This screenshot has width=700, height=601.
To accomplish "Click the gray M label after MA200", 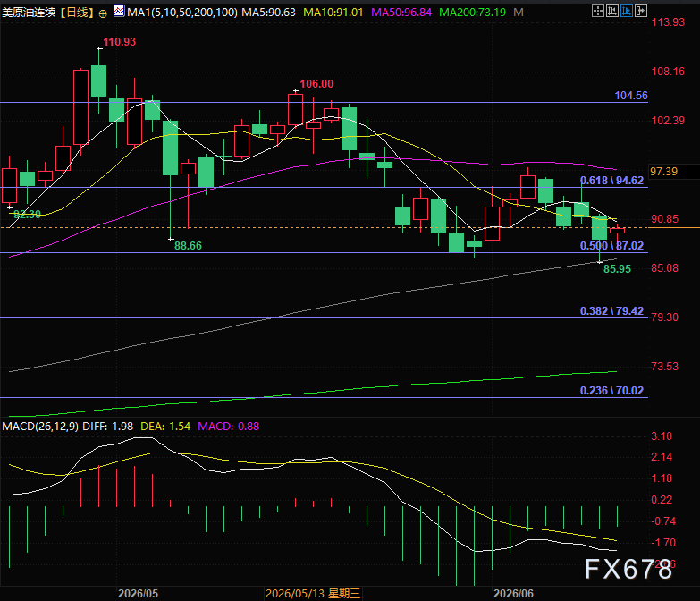I will coord(519,13).
